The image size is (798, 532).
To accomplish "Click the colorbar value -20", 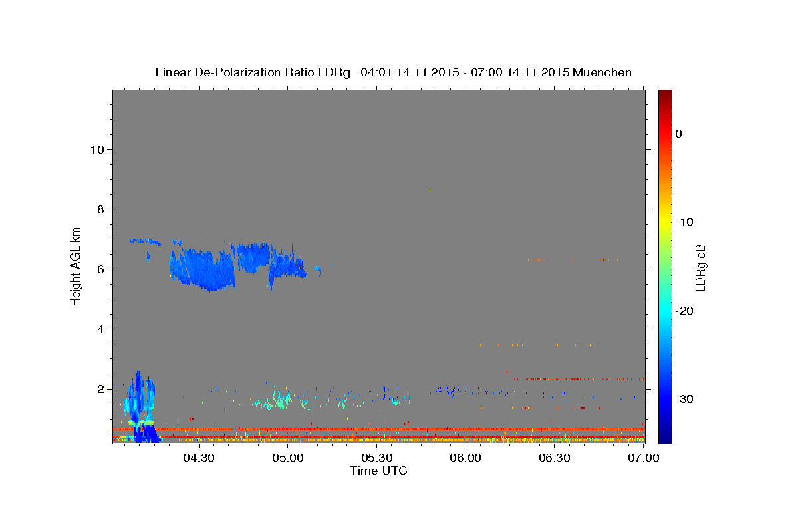I will pyautogui.click(x=684, y=311).
